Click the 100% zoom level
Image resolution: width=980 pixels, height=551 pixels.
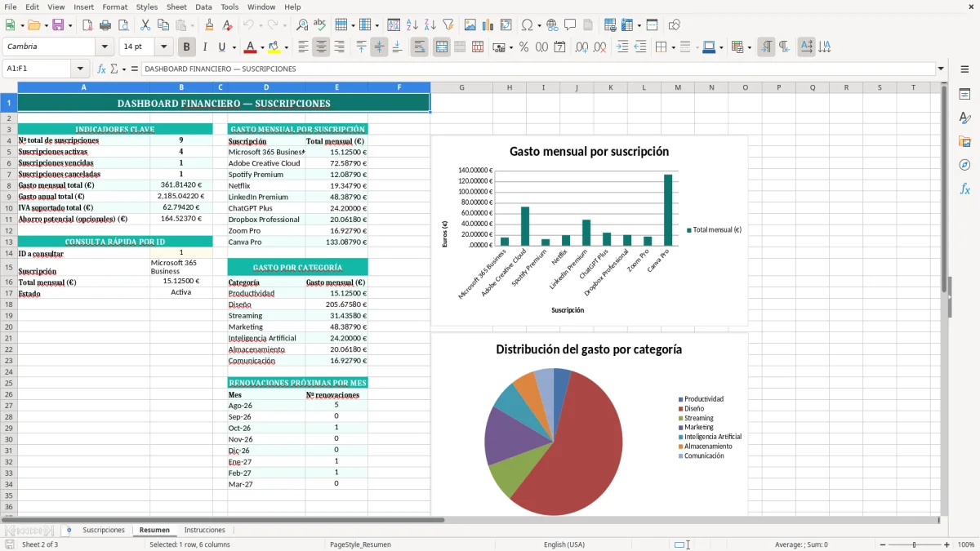coord(966,544)
